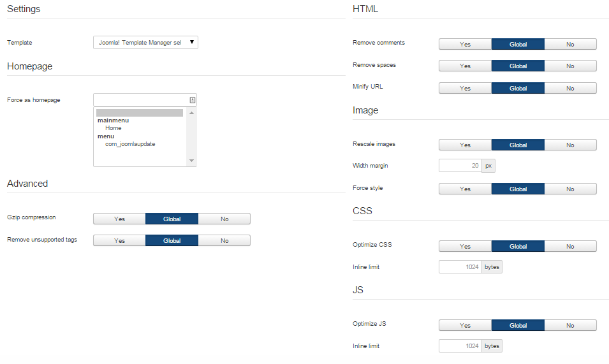This screenshot has height=364, width=609.
Task: Set Remove unsupported tags to No
Action: (224, 241)
